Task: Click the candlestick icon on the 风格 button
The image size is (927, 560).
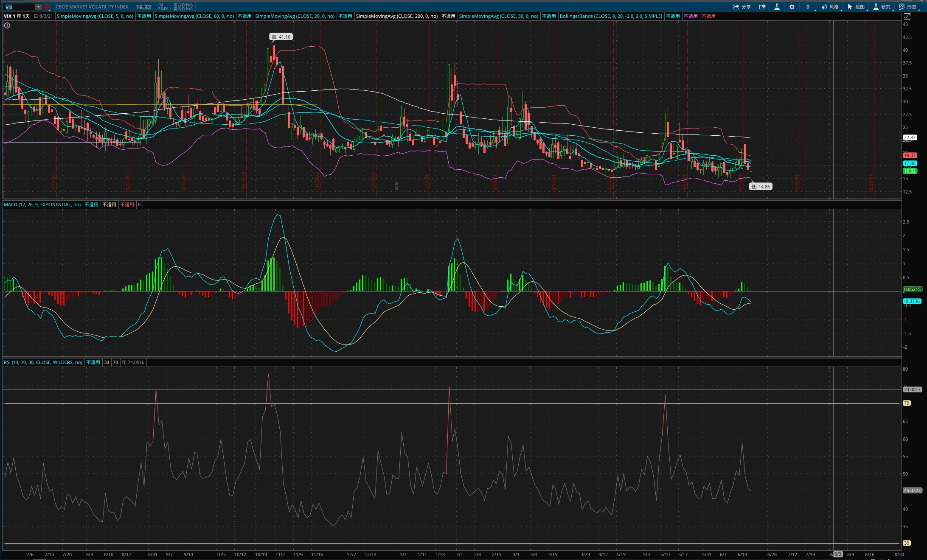Action: pyautogui.click(x=824, y=7)
